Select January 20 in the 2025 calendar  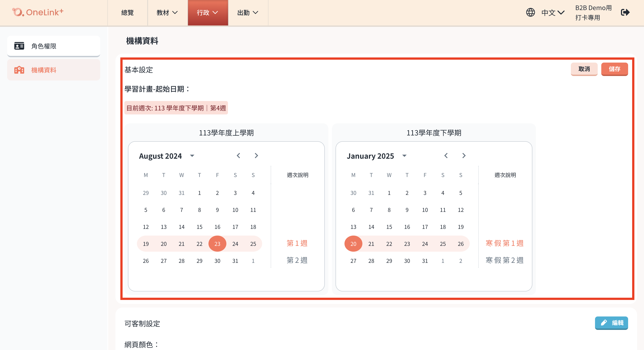pos(353,244)
